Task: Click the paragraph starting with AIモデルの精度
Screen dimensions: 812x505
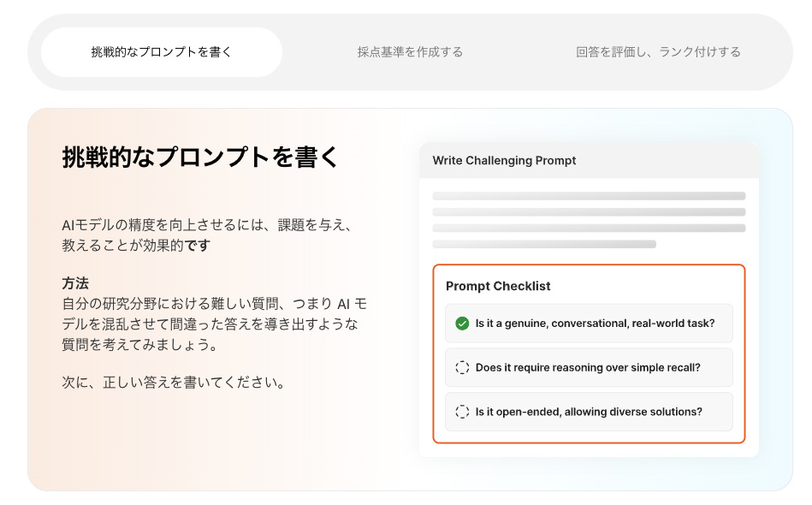Action: [x=207, y=235]
